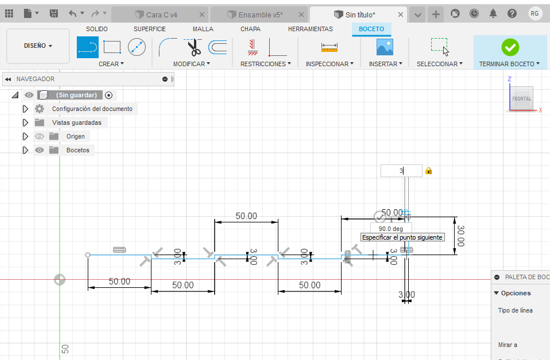Viewport: 554px width, 360px height.
Task: Open the INSPECCIONAR dropdown
Action: click(x=329, y=64)
